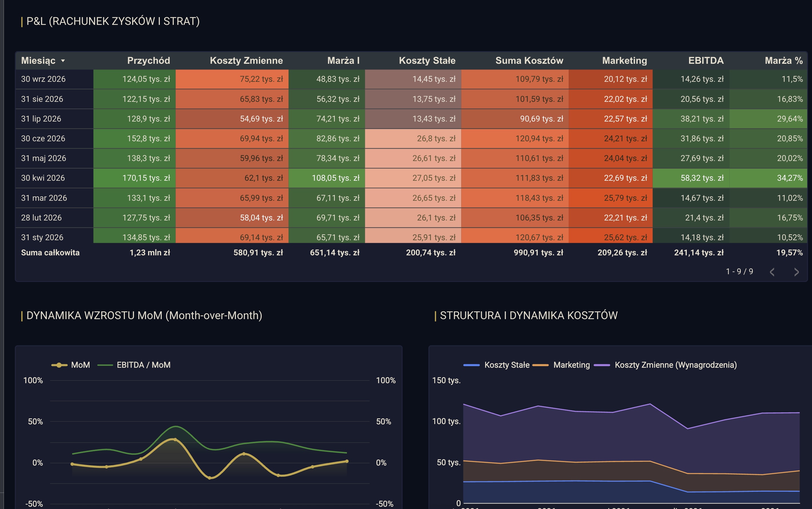Sort by the Koszty Stałe column header

point(427,61)
